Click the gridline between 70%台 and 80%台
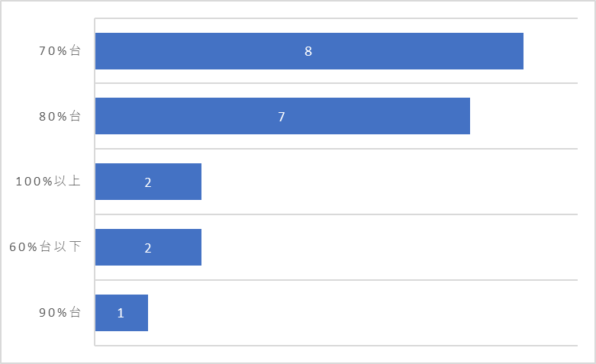The height and width of the screenshot is (364, 596). point(336,83)
